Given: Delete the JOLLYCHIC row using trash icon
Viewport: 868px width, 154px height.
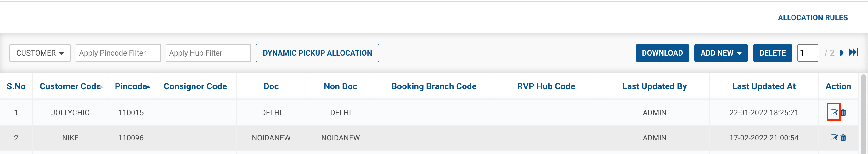Looking at the screenshot, I should (x=843, y=112).
